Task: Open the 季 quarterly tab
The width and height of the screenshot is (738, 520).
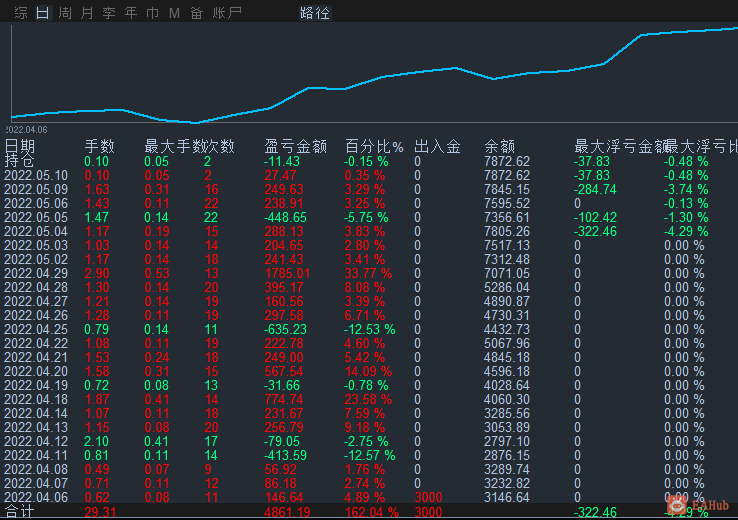Action: pos(109,13)
